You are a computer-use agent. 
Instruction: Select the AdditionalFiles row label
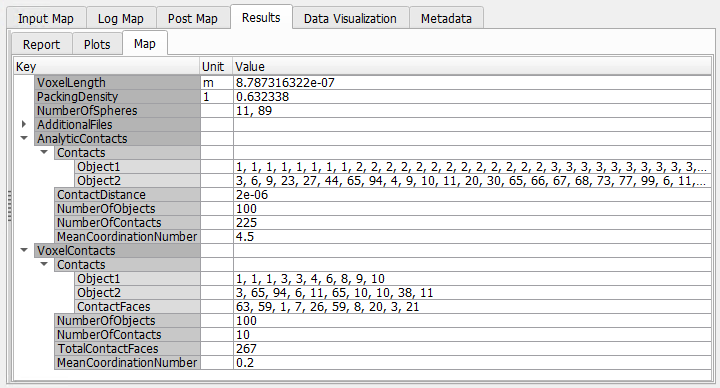pos(117,124)
